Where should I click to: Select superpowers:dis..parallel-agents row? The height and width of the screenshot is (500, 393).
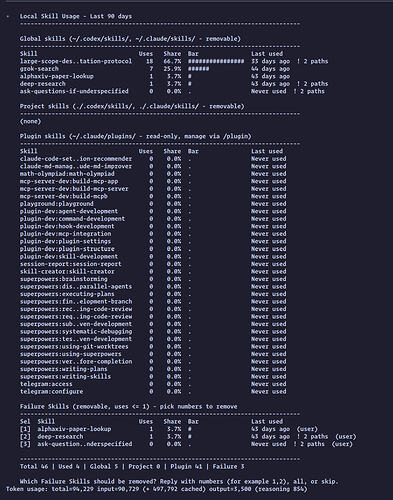tap(153, 286)
